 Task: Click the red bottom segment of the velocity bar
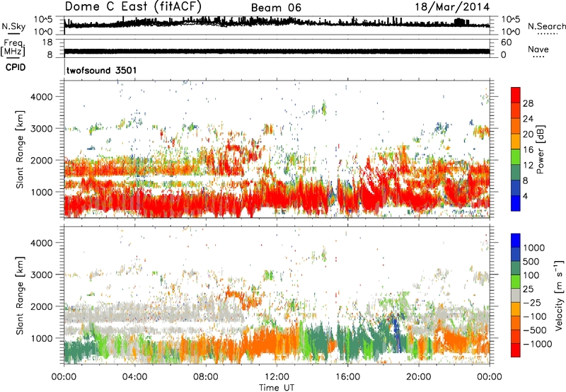[516, 350]
